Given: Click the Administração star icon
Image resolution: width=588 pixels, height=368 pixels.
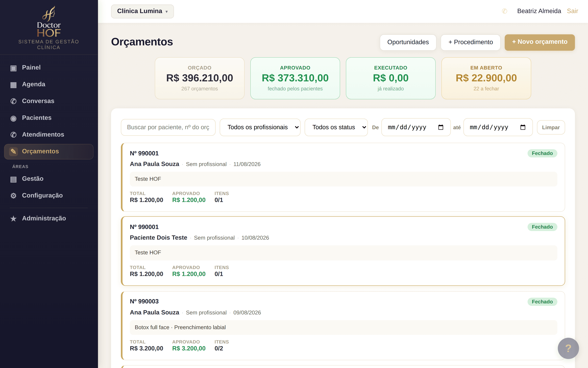Looking at the screenshot, I should pyautogui.click(x=13, y=219).
